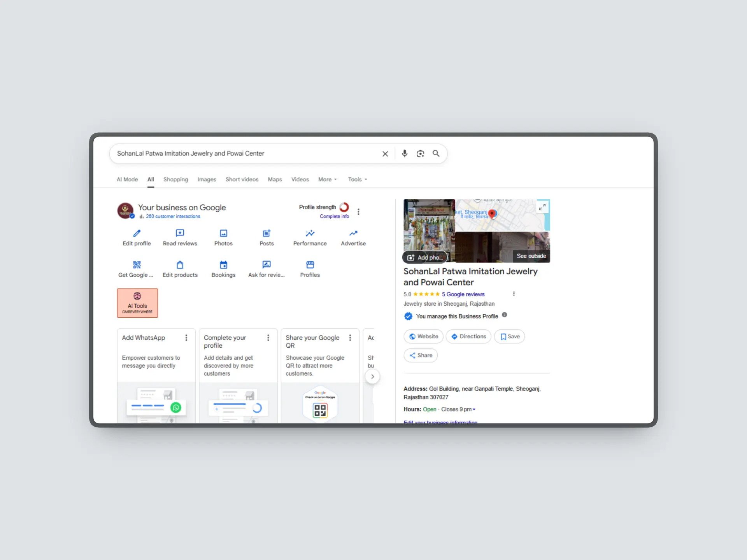Open Edit products shopping bag icon
The image size is (747, 560).
tap(180, 265)
